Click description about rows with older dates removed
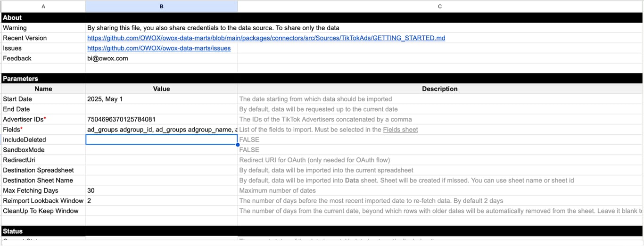 click(440, 211)
